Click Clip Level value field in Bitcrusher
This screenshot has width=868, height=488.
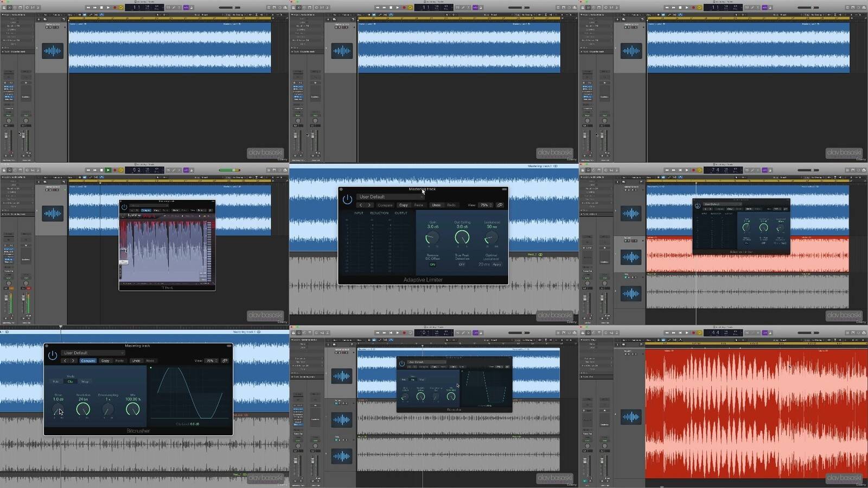click(x=194, y=424)
